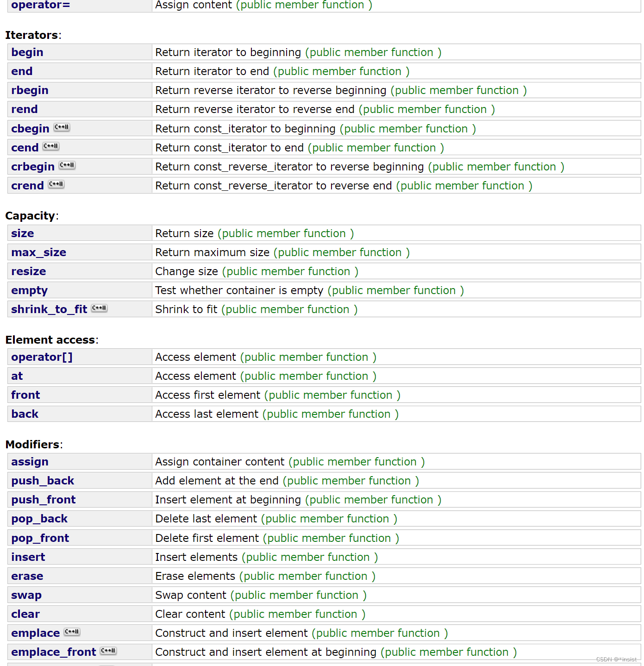Viewport: 644px width, 666px height.
Task: Open the shrink_to_fit function link
Action: [49, 309]
